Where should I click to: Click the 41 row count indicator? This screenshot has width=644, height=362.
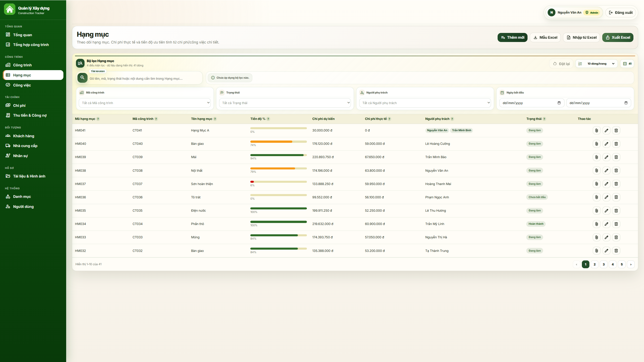pyautogui.click(x=627, y=64)
